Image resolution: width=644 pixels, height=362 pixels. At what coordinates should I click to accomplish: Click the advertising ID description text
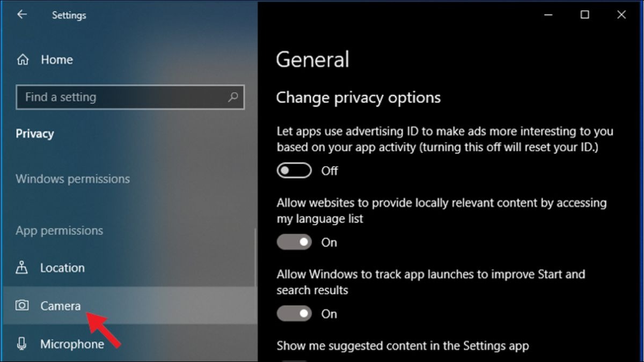coord(445,139)
